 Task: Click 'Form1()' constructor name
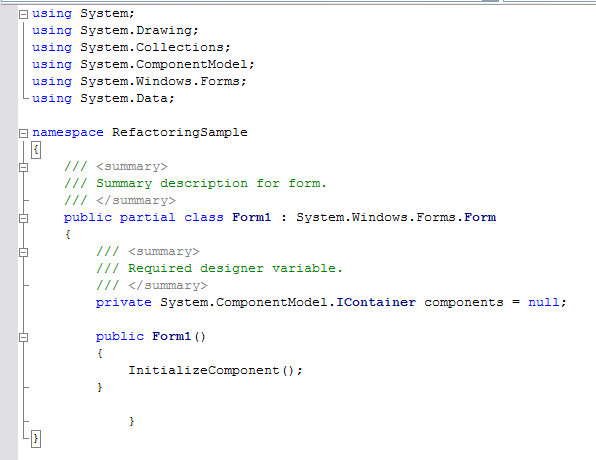(x=179, y=336)
